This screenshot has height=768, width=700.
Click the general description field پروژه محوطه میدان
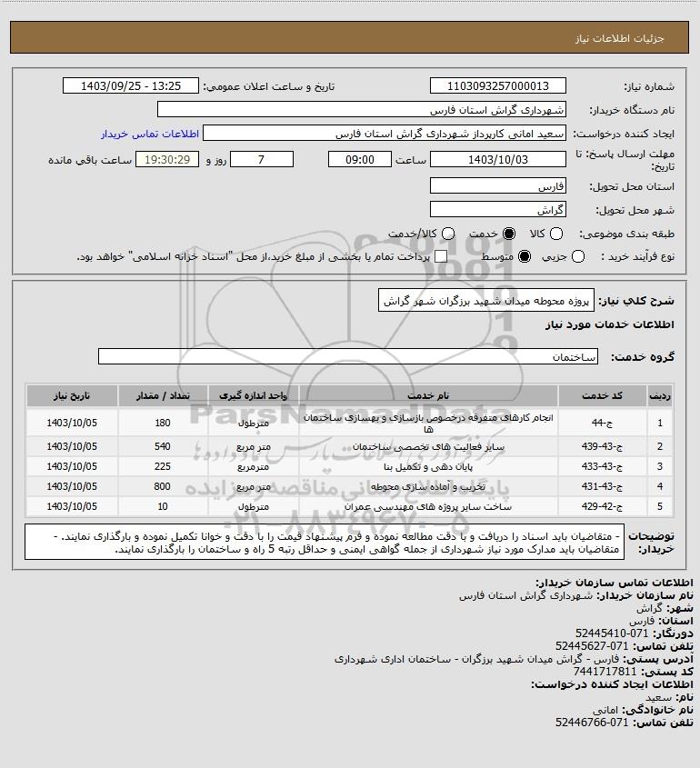486,300
